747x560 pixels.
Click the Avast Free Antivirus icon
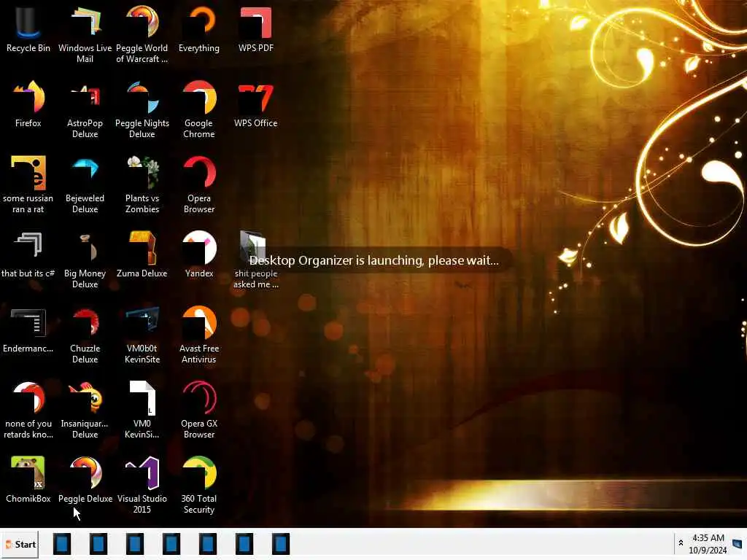[x=199, y=335]
